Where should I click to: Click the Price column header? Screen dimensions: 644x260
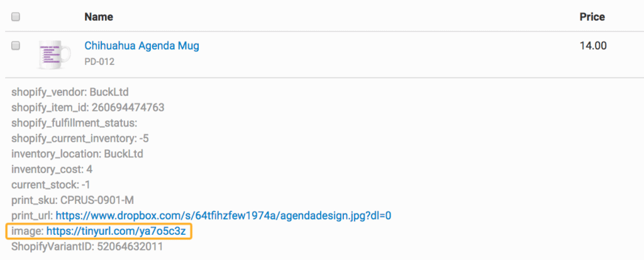(592, 17)
